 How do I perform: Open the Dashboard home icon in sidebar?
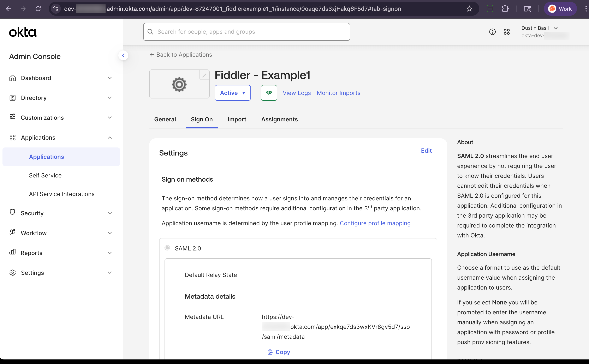[13, 78]
